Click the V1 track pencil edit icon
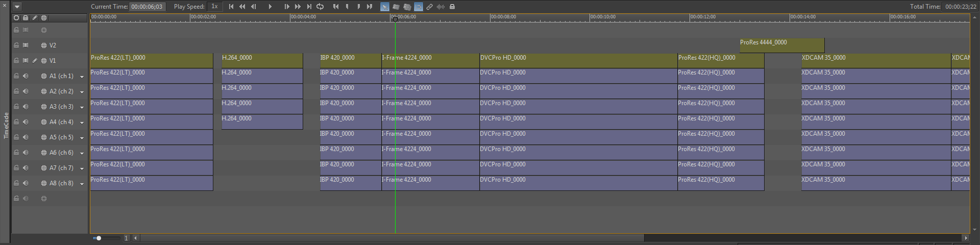980x245 pixels. [x=35, y=61]
